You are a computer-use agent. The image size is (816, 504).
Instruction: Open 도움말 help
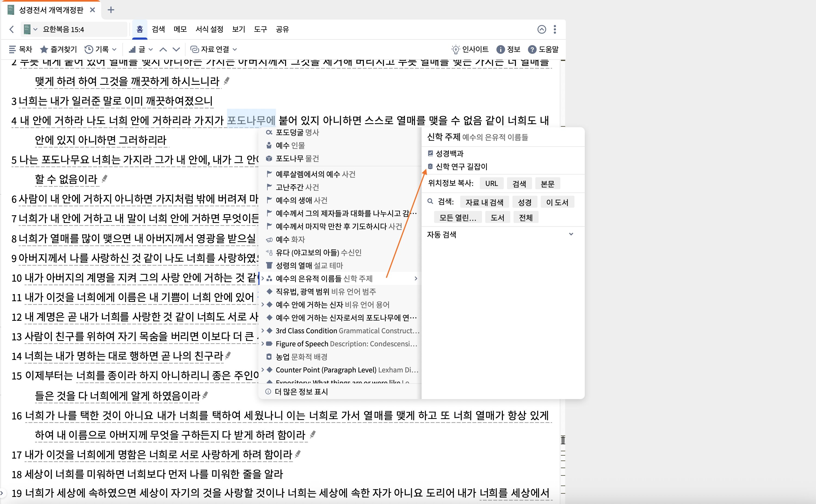pos(543,49)
